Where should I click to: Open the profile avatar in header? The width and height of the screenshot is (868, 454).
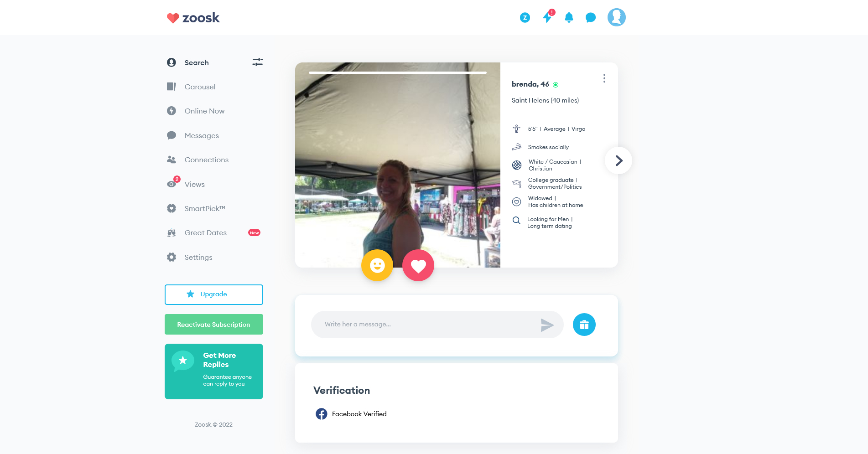click(x=617, y=17)
